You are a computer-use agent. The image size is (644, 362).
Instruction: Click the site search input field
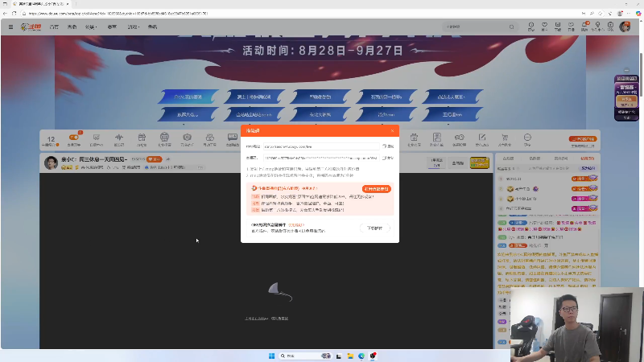pos(476,27)
